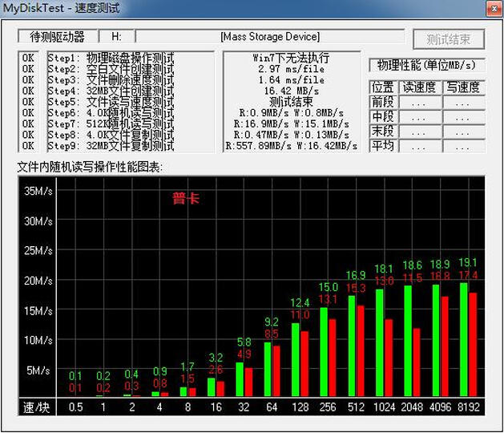Click the 测试结束 button
The image size is (504, 433).
point(449,39)
